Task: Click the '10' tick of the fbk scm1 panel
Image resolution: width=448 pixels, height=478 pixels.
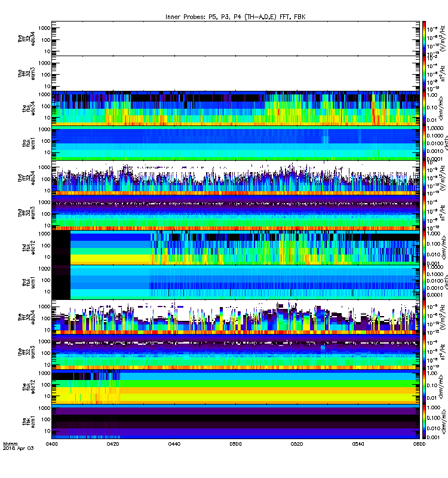Action: pyautogui.click(x=47, y=431)
